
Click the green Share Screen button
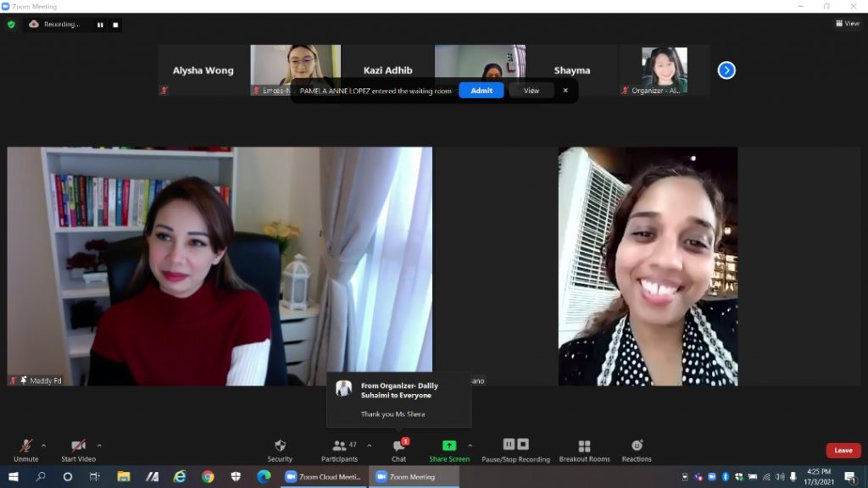pos(449,451)
